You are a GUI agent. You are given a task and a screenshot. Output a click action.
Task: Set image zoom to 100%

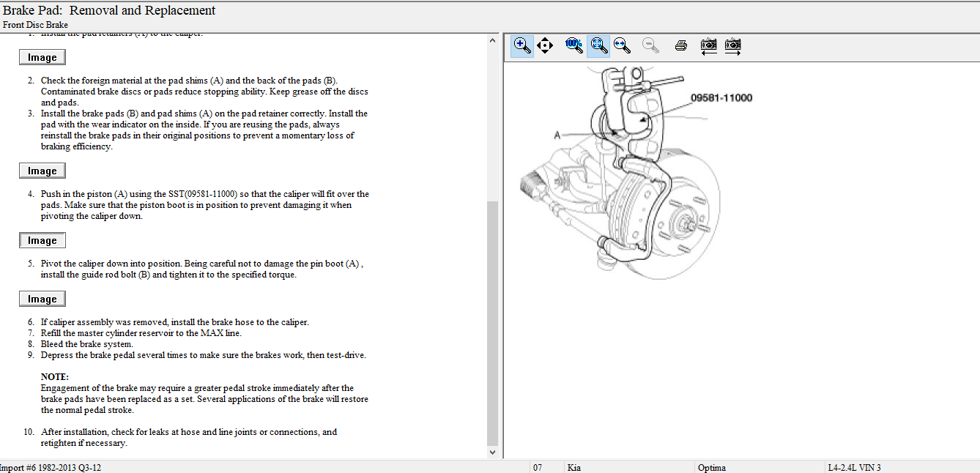pos(574,45)
